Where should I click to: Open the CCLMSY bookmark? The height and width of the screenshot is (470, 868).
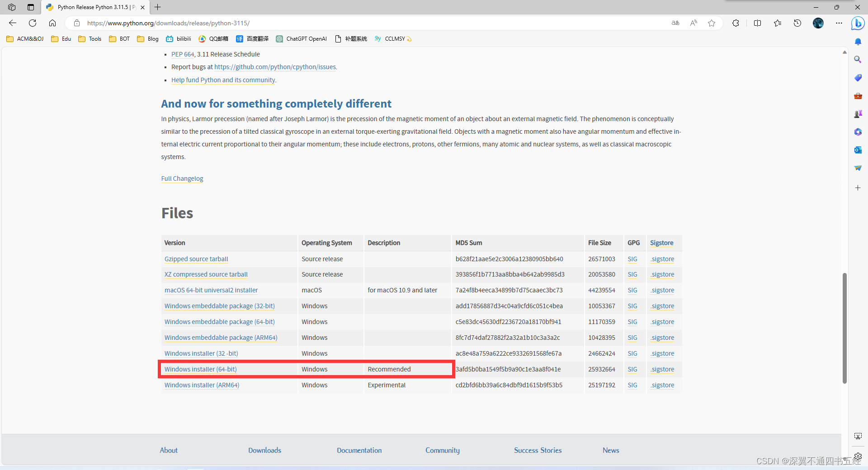pyautogui.click(x=393, y=39)
